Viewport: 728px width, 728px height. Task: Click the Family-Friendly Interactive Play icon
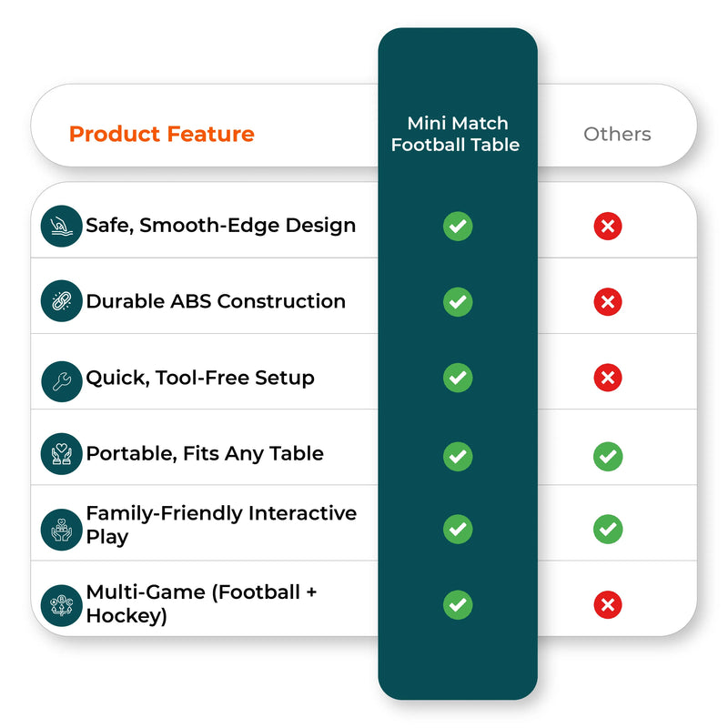(61, 530)
